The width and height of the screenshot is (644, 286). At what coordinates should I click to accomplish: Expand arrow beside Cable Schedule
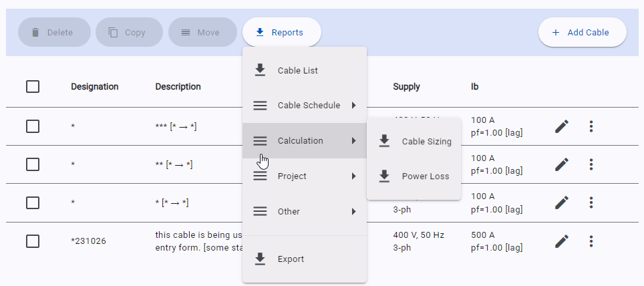click(353, 106)
